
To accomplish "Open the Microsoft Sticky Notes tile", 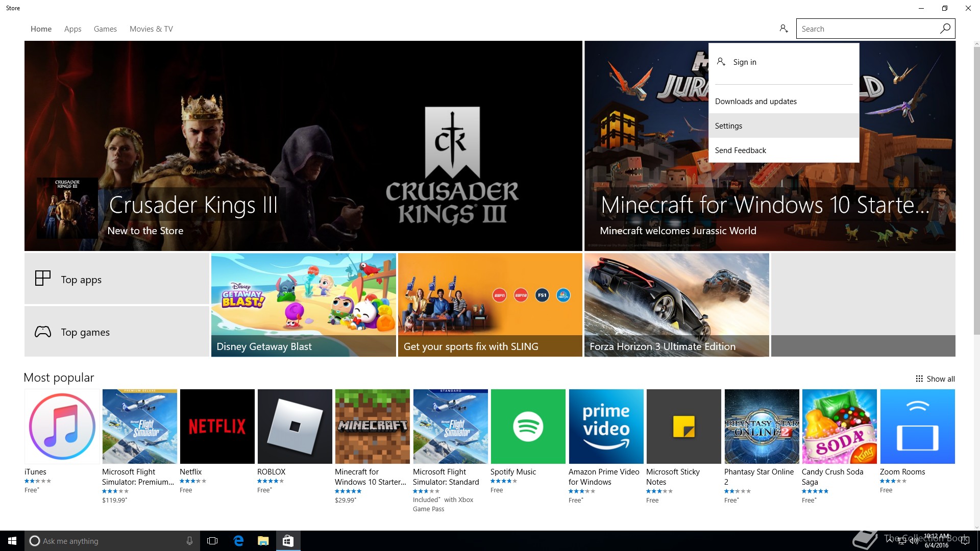I will click(683, 427).
